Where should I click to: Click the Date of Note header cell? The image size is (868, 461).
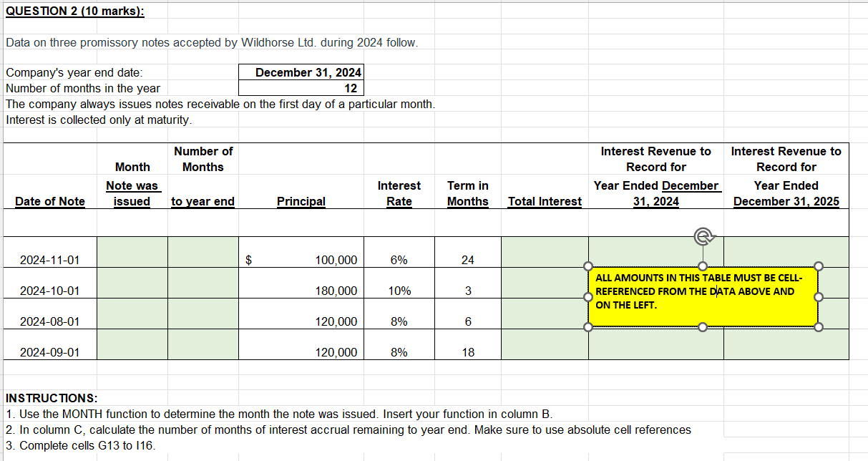pyautogui.click(x=49, y=201)
